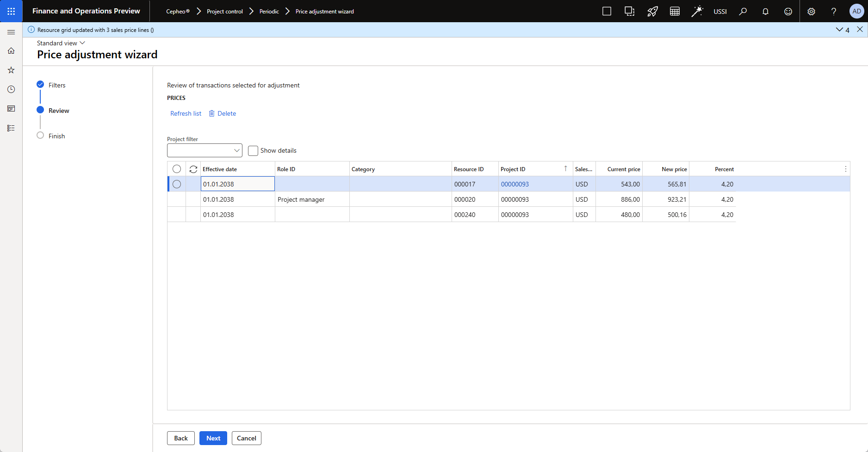This screenshot has width=868, height=452.
Task: Open Workspaces icon in sidebar
Action: pos(11,109)
